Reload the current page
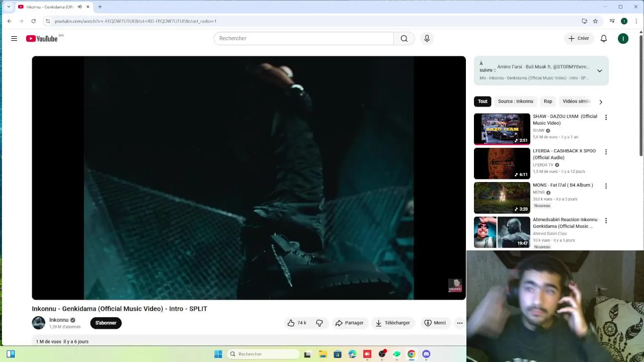This screenshot has width=644, height=362. [x=33, y=21]
